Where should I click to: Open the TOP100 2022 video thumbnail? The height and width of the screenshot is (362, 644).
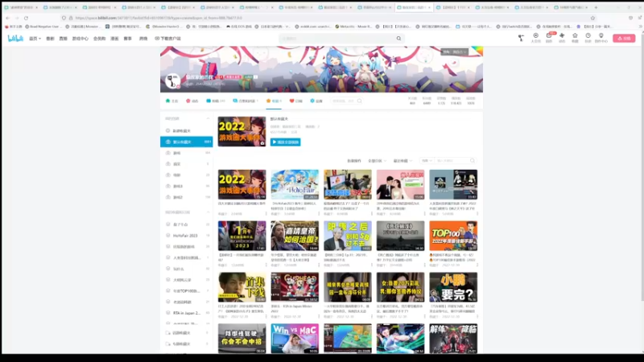coord(453,236)
